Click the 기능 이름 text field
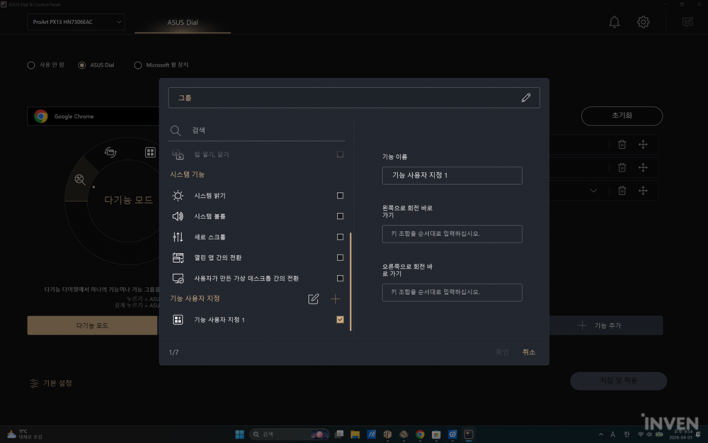 [x=451, y=176]
